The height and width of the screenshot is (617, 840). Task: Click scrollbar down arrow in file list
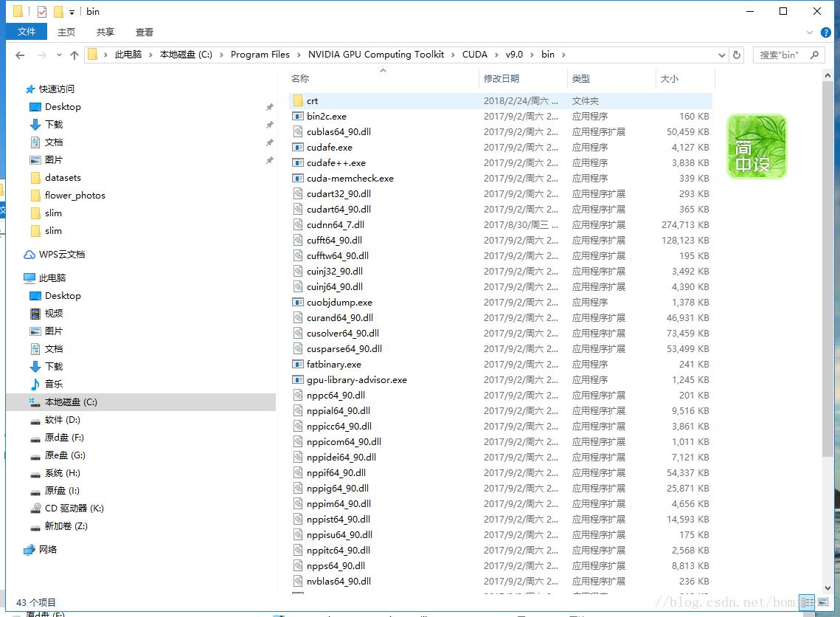(x=827, y=588)
